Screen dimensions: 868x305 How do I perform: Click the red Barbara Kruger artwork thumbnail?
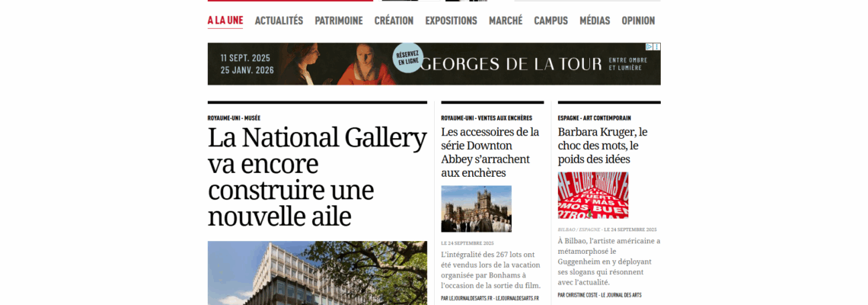tap(593, 195)
